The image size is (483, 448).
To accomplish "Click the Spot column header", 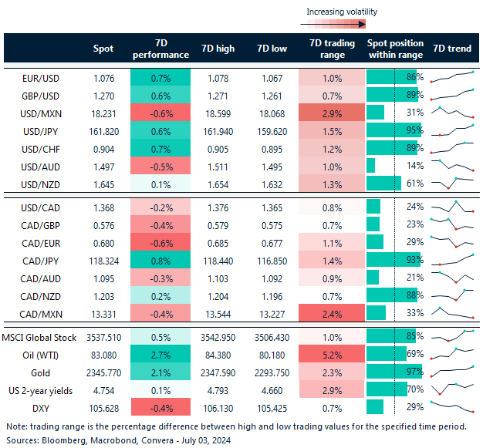I will 103,49.
